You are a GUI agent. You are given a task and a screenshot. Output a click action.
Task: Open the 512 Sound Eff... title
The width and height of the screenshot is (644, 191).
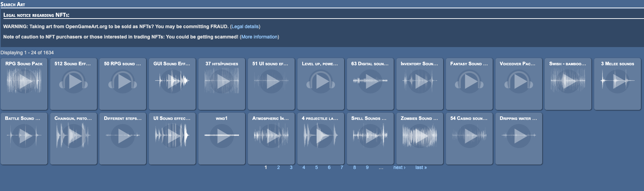click(73, 64)
